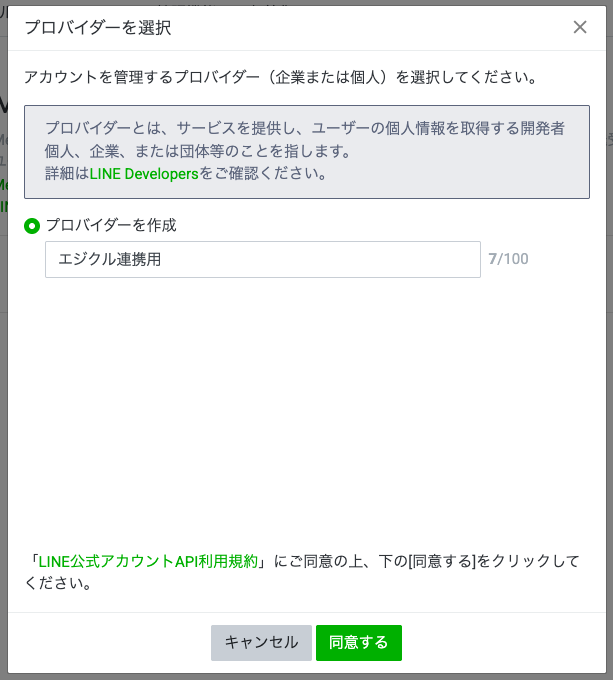Open the LINE Developers link
The height and width of the screenshot is (680, 613).
[x=144, y=174]
